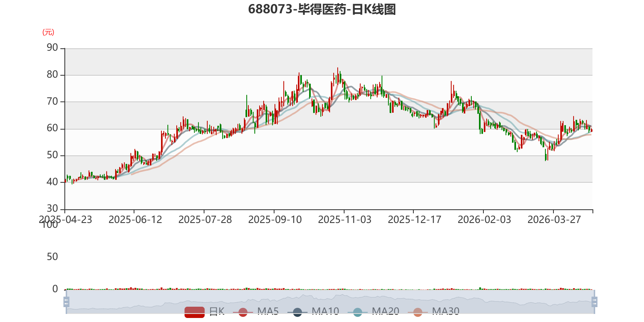Toggle the MA20 legend entry

(373, 312)
